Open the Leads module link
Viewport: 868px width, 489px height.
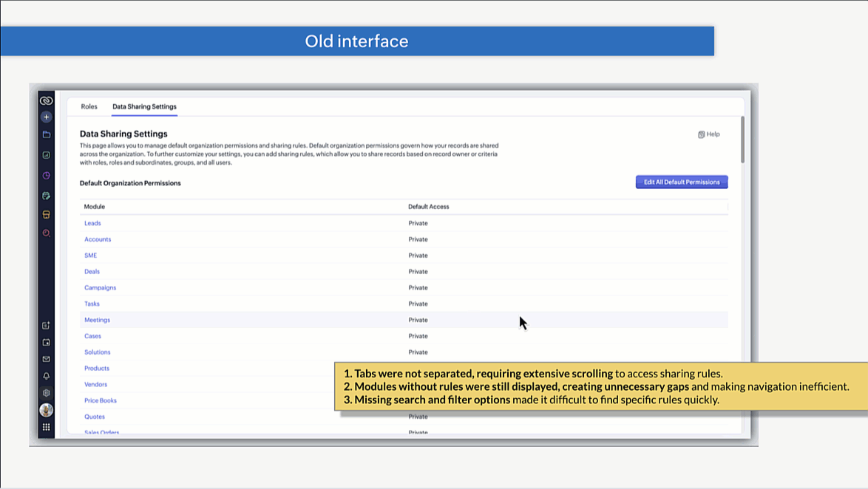point(92,223)
